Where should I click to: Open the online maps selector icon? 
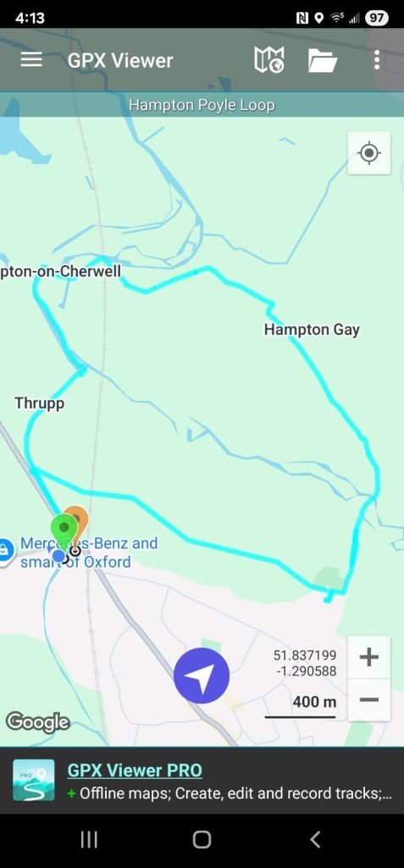coord(269,60)
